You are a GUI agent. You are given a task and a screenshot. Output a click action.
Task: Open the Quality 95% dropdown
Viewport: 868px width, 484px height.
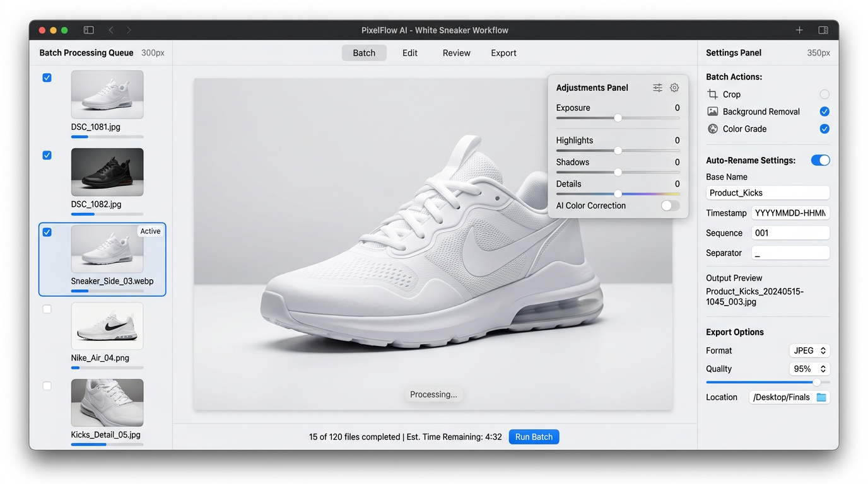(809, 369)
